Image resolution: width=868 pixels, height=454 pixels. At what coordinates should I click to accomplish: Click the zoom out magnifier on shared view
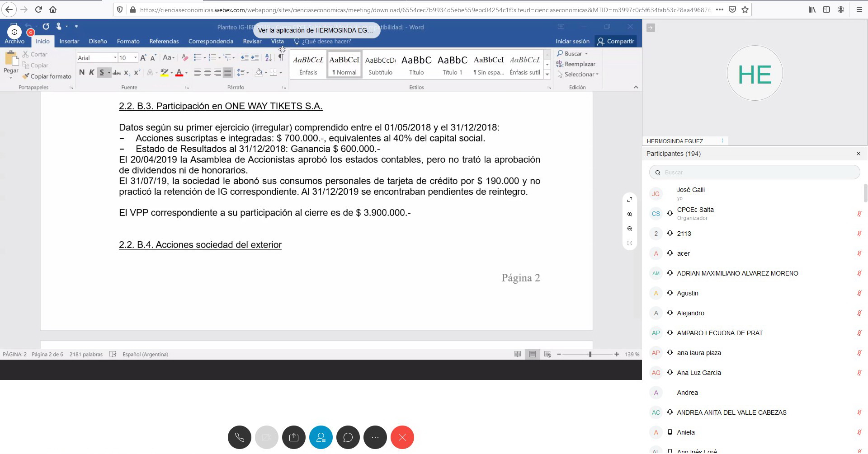(x=630, y=229)
